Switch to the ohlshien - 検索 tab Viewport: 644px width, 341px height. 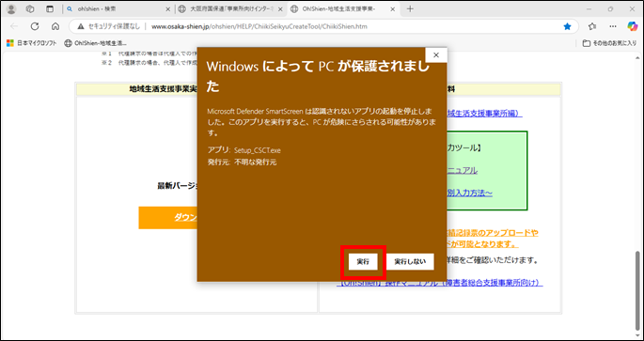tap(118, 8)
